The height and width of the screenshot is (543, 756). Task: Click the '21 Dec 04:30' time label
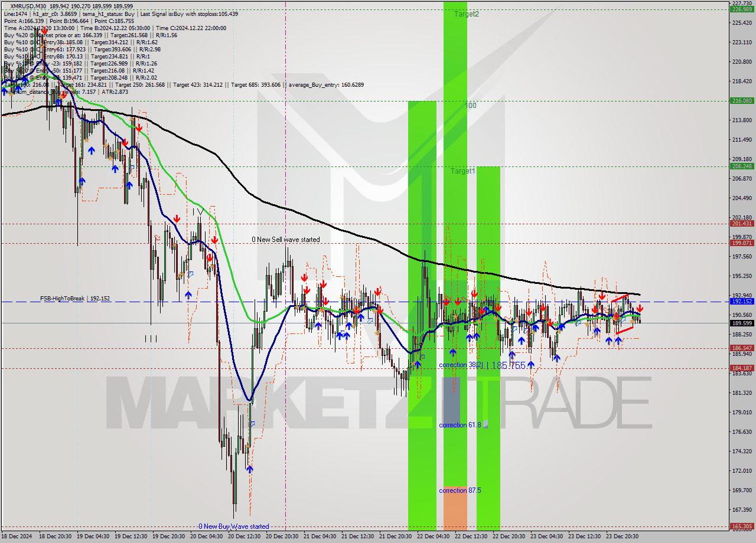(x=320, y=537)
